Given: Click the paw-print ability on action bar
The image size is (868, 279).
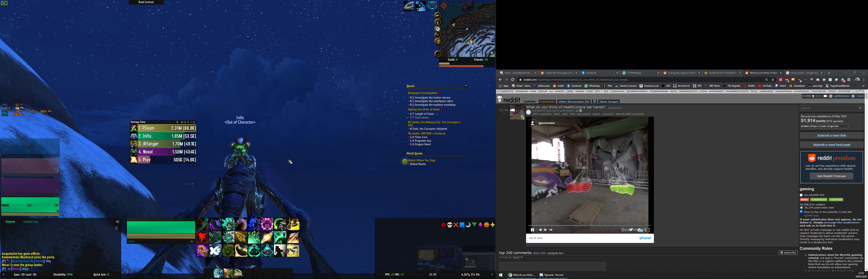Looking at the screenshot, I should 228,224.
